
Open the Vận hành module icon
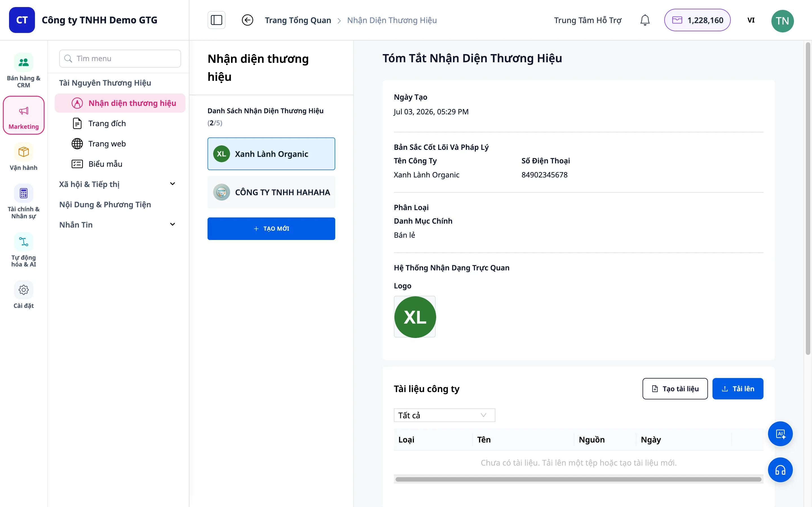coord(23,157)
